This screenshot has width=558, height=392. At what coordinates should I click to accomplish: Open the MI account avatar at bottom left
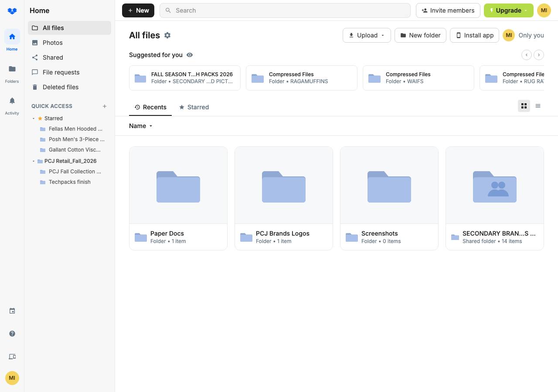tap(12, 378)
